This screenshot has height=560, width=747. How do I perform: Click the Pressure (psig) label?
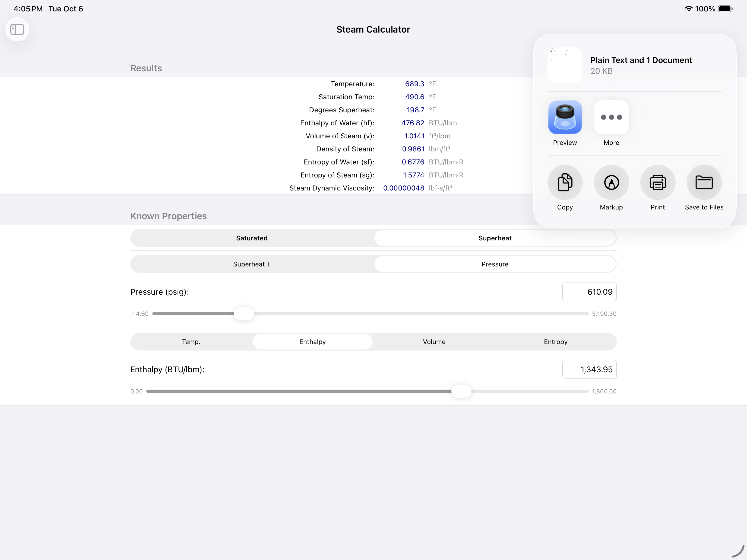click(x=159, y=292)
